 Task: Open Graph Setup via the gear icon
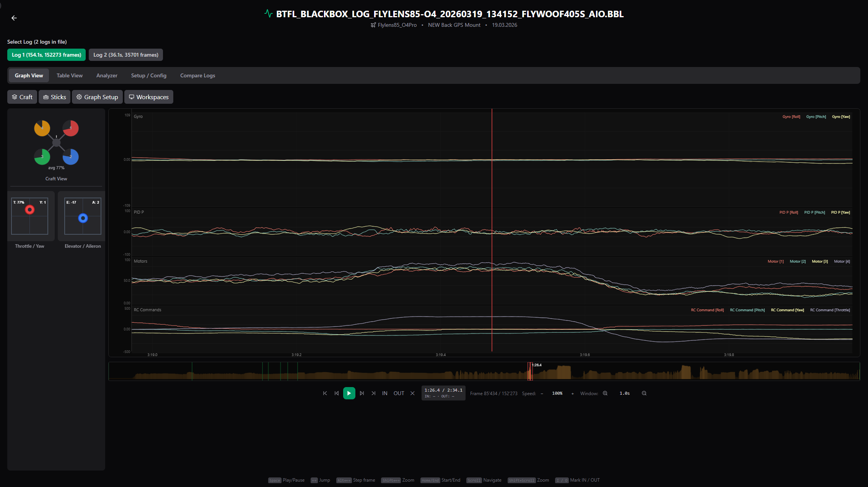pos(97,97)
